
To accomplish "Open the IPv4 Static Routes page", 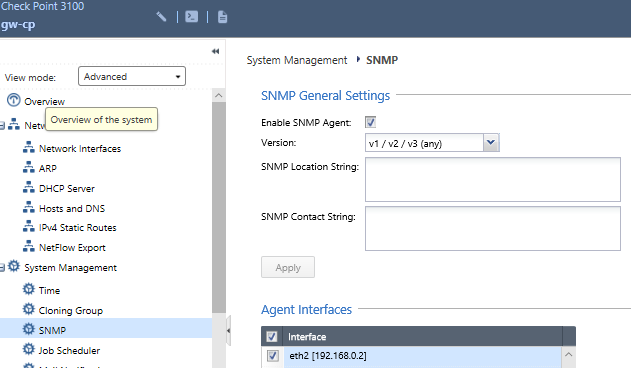I will click(x=78, y=227).
